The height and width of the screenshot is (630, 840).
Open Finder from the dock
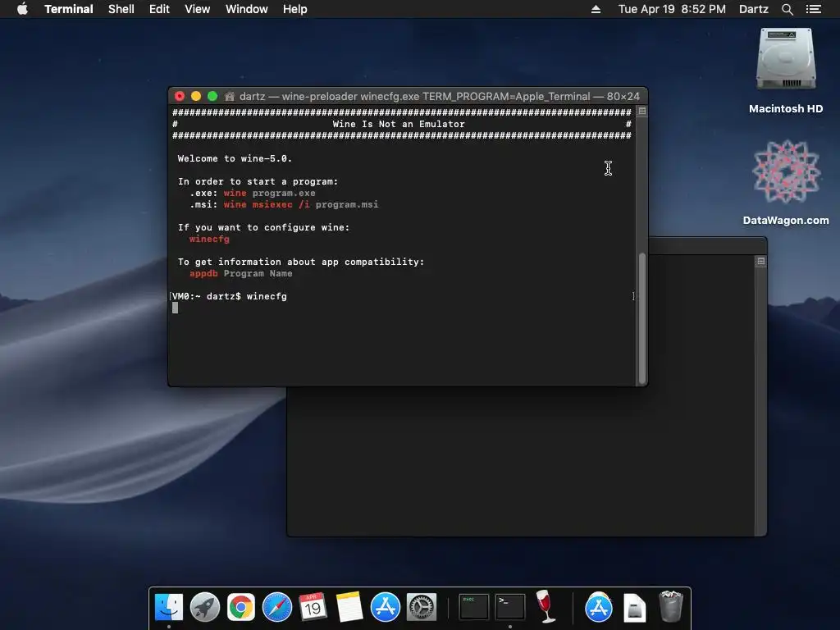point(169,607)
